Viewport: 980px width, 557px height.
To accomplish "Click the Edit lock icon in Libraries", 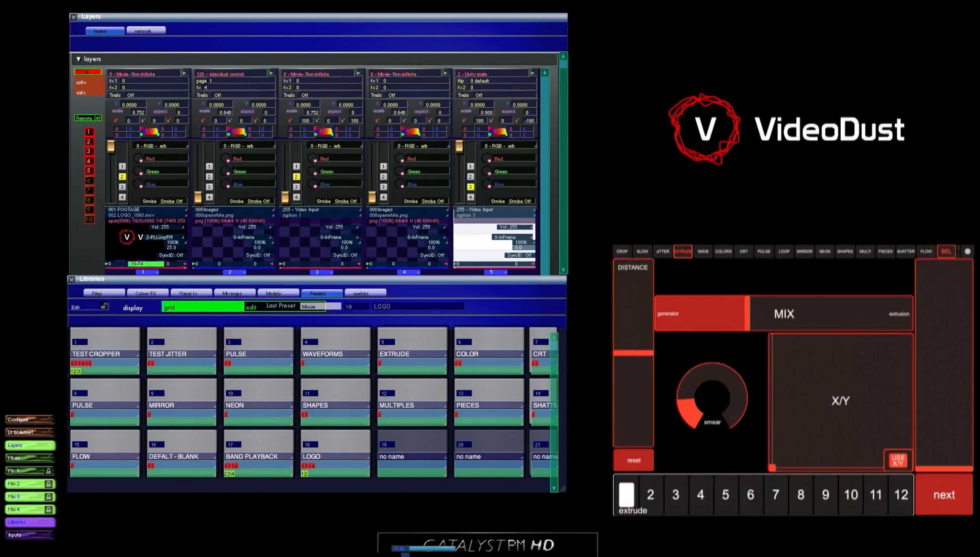I will tap(104, 307).
